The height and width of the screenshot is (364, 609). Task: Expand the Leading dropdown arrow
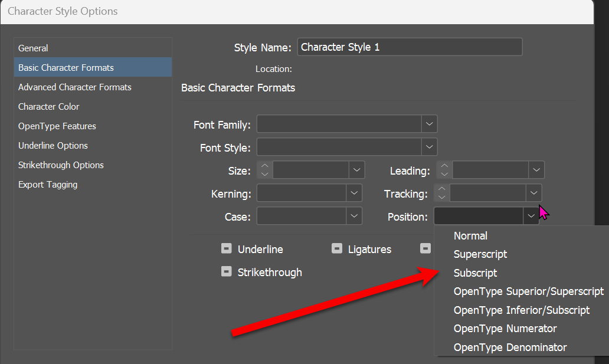click(536, 170)
